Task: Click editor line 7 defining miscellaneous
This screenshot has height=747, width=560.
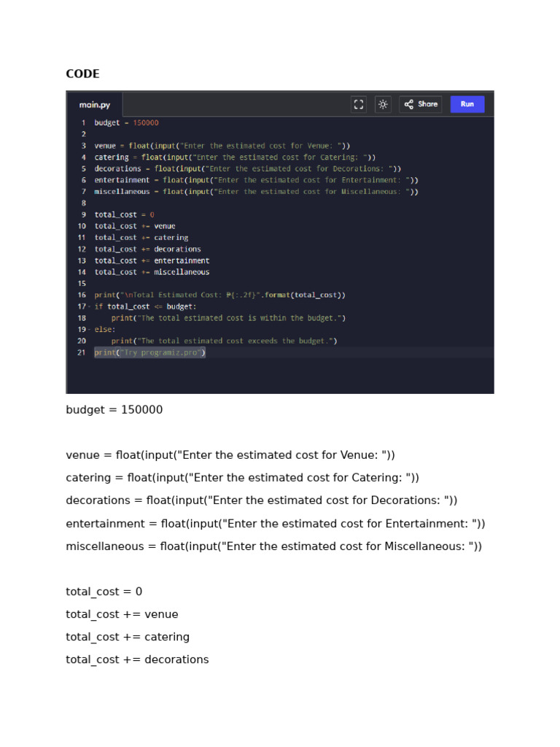Action: click(256, 192)
